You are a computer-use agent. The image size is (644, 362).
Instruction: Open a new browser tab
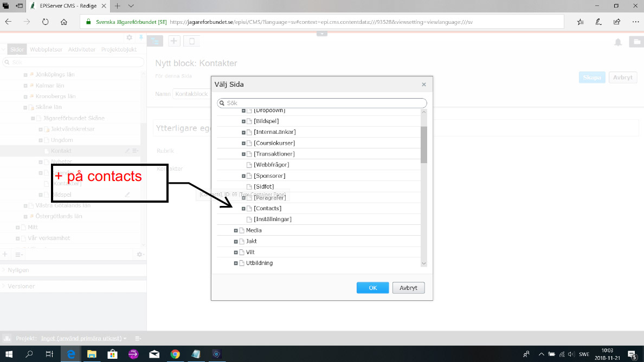(x=118, y=6)
